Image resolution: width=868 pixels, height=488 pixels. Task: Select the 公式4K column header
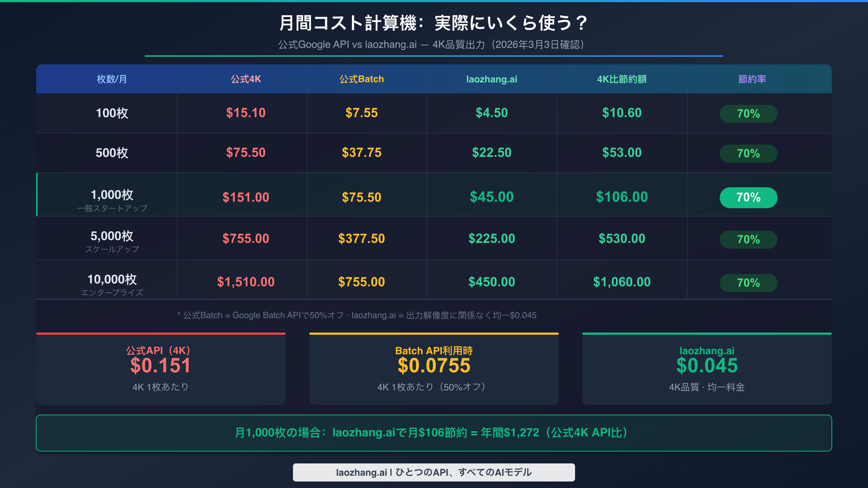pyautogui.click(x=246, y=79)
